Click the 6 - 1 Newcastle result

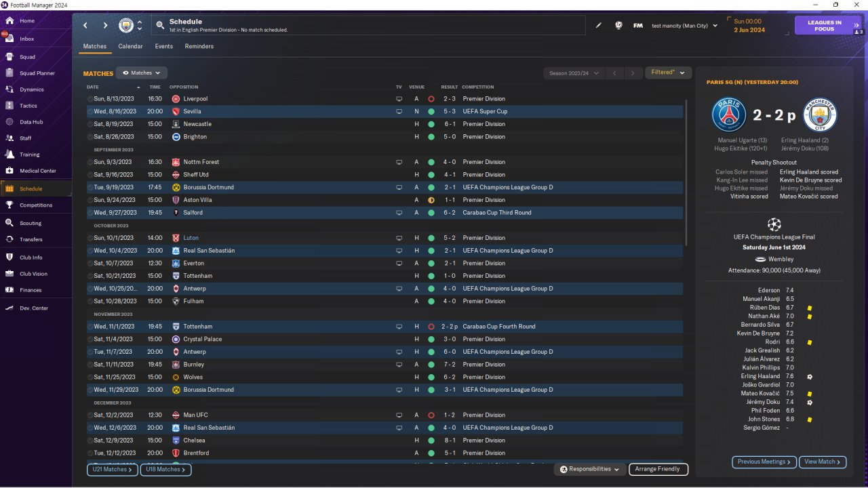coord(450,124)
